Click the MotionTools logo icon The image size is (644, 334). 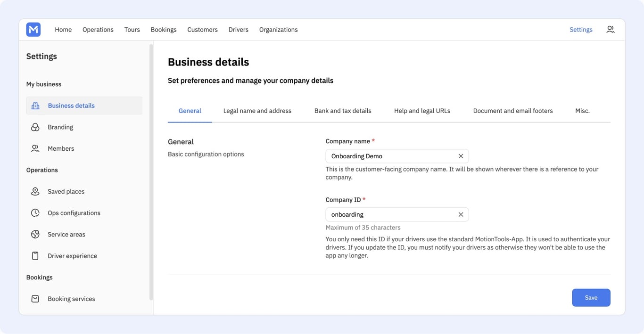tap(33, 30)
